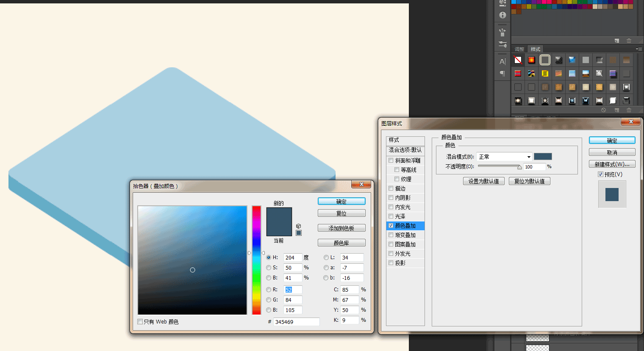Toggle the 预览 preview checkbox
This screenshot has height=351, width=644.
(x=600, y=174)
